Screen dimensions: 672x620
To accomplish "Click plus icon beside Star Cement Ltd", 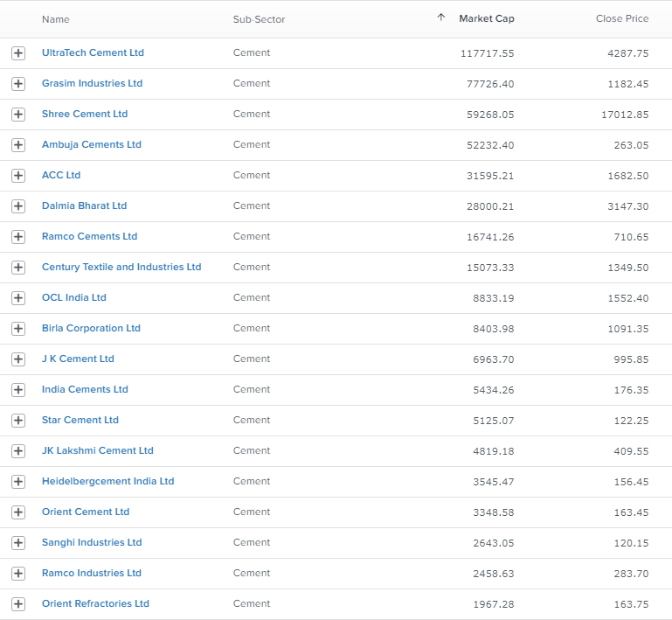I will tap(18, 421).
